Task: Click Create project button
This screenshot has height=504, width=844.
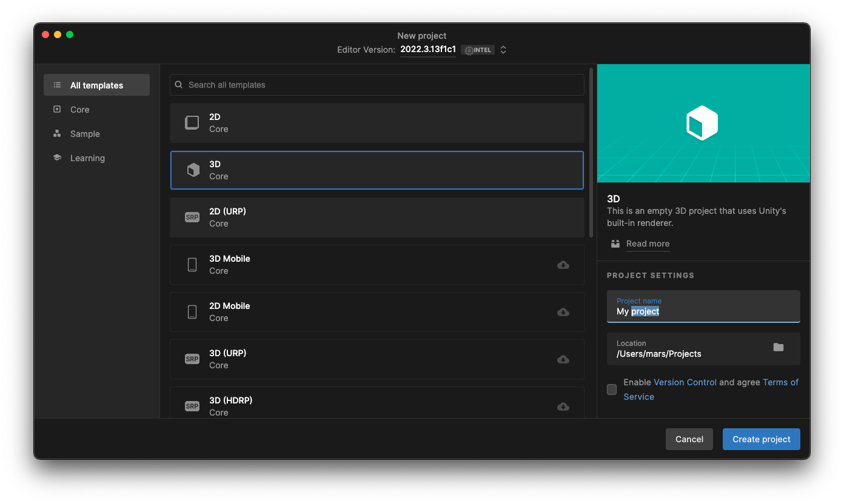Action: tap(762, 439)
